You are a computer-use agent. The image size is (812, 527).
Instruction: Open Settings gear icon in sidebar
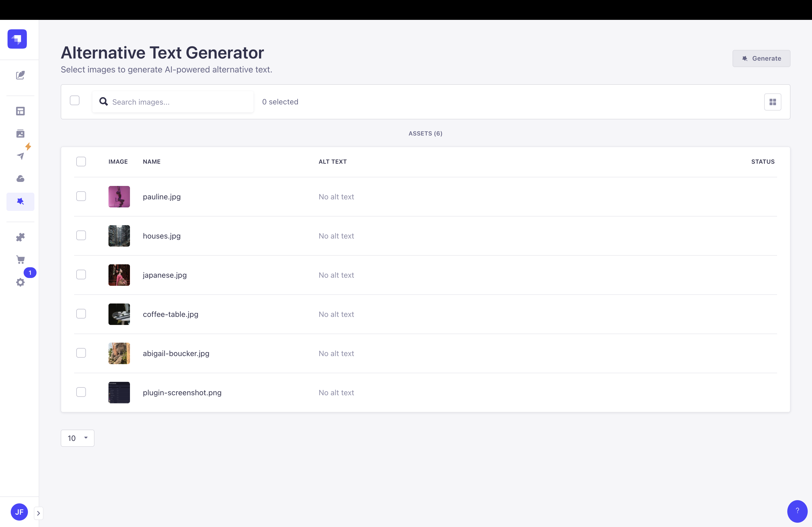(x=20, y=282)
